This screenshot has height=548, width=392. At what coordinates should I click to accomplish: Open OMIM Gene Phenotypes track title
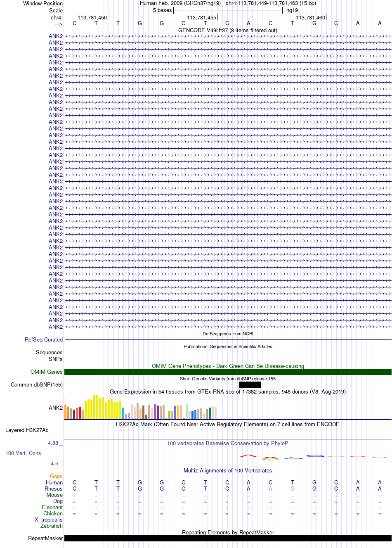[228, 366]
